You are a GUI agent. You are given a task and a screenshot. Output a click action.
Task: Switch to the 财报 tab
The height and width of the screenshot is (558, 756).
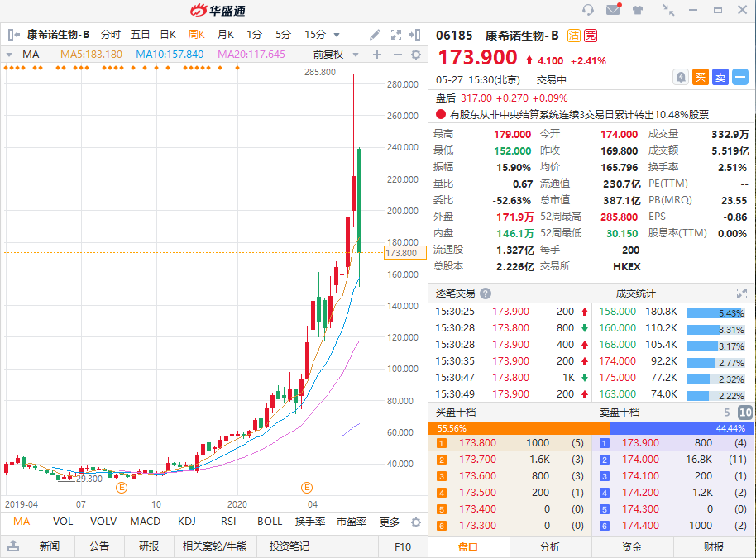pos(714,547)
